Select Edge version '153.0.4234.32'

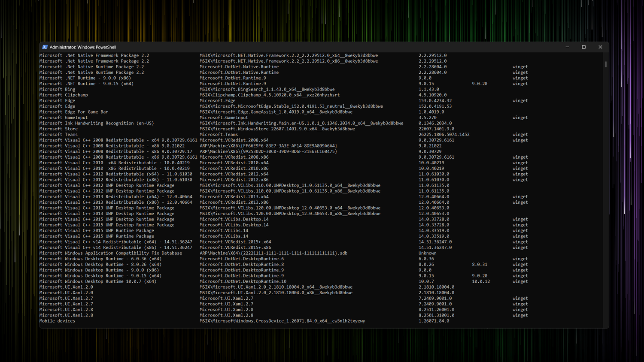click(x=435, y=101)
